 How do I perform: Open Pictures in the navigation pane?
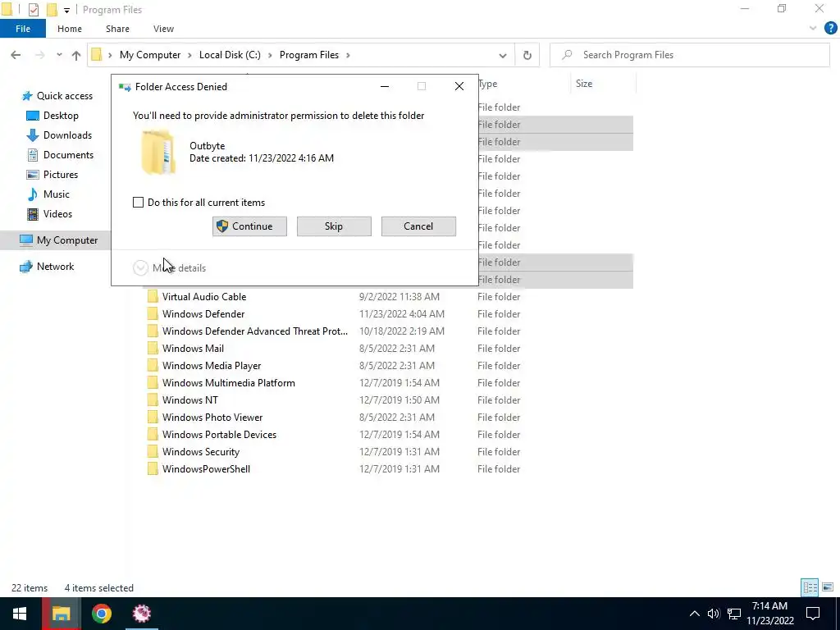click(x=61, y=175)
